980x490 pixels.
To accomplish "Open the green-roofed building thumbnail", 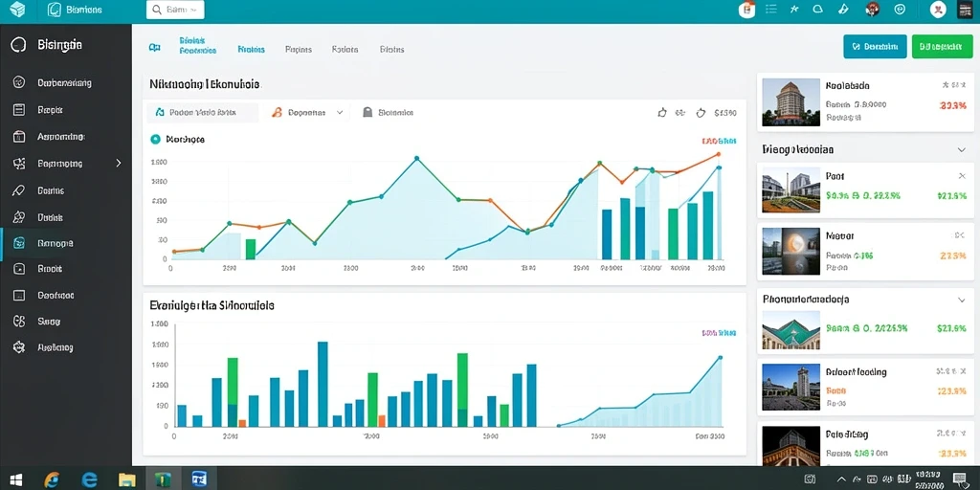I will tap(791, 332).
